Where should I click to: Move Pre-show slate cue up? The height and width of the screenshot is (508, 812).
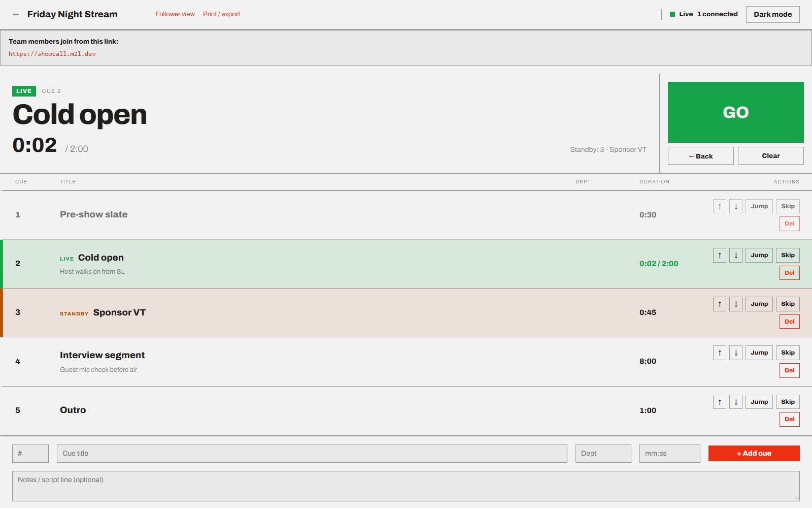(720, 206)
